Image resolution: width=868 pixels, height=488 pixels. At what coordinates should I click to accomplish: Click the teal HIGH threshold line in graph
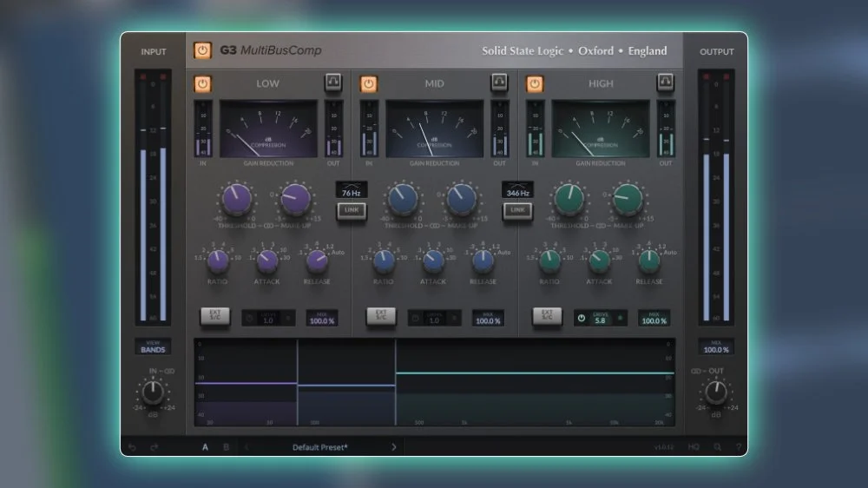(x=536, y=373)
